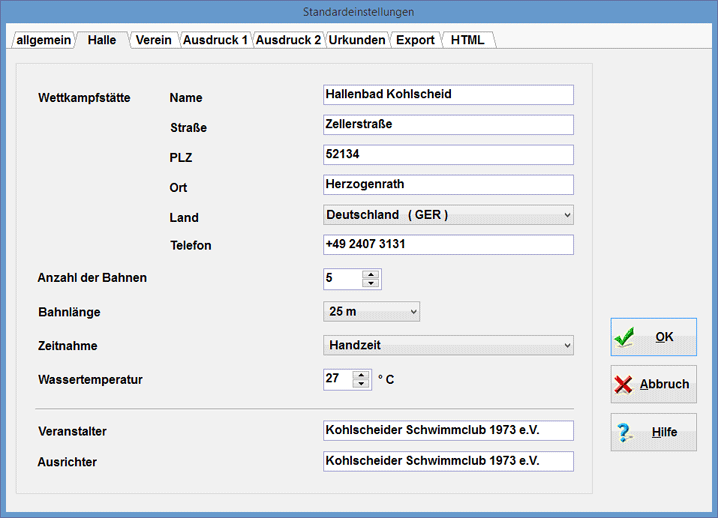Open the Zeitnahme dropdown menu
Screen dimensions: 718x518
[567, 346]
